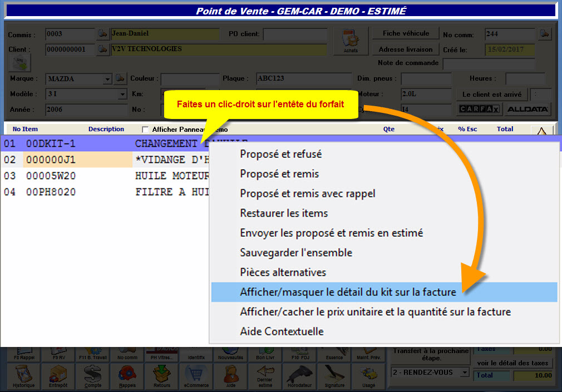562x392 pixels.
Task: Focus the Dim. pneus input field
Action: coord(426,79)
